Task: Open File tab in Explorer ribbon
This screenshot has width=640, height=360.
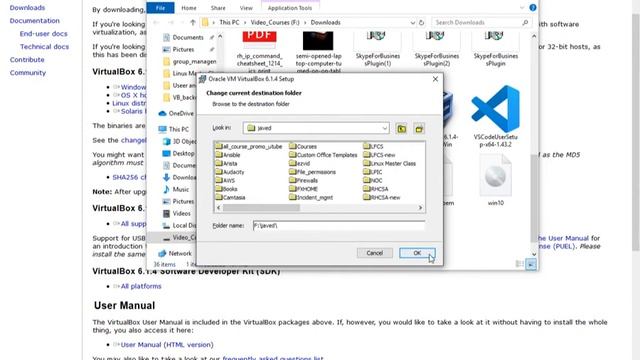Action: coord(160,8)
